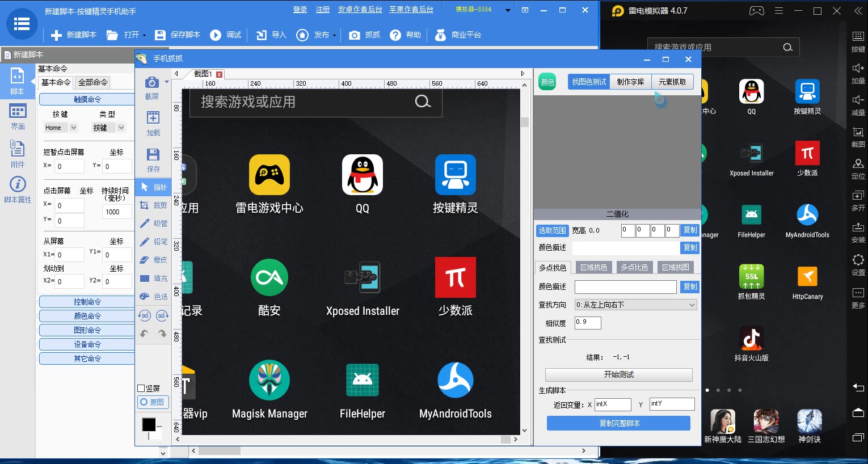This screenshot has height=464, width=868.
Task: Click the emulator 搜索游戏或应用 search box
Action: [x=723, y=47]
